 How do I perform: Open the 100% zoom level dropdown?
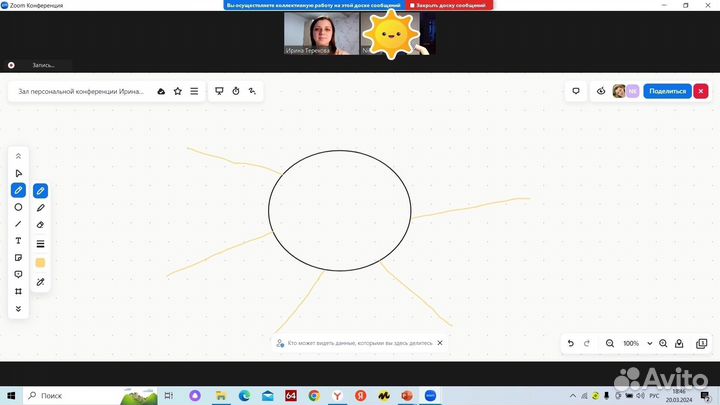[x=635, y=343]
